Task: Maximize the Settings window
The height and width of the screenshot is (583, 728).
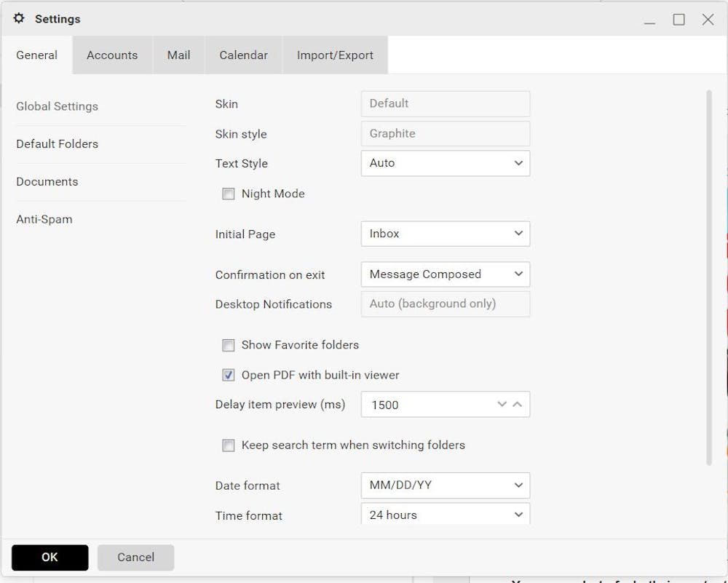Action: tap(678, 20)
